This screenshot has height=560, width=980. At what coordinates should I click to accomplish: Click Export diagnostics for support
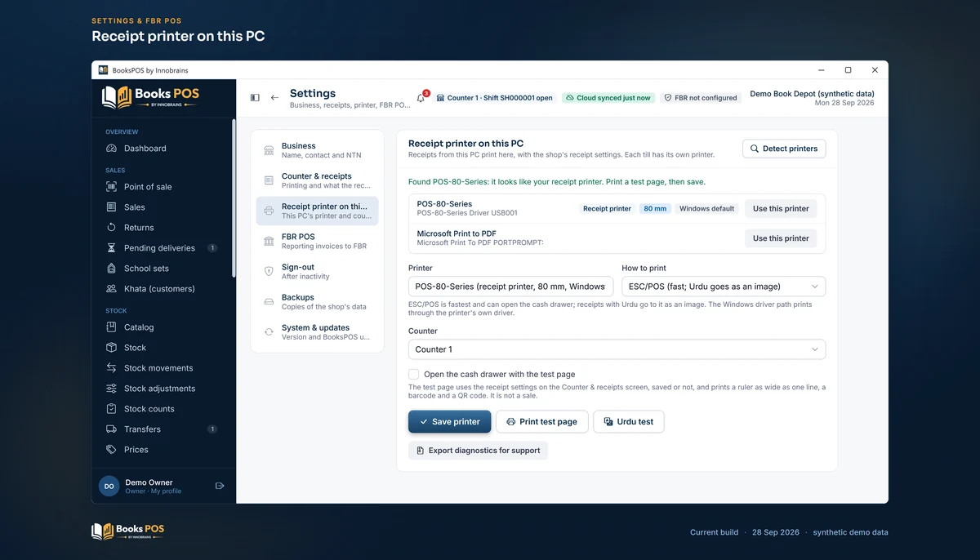point(478,450)
